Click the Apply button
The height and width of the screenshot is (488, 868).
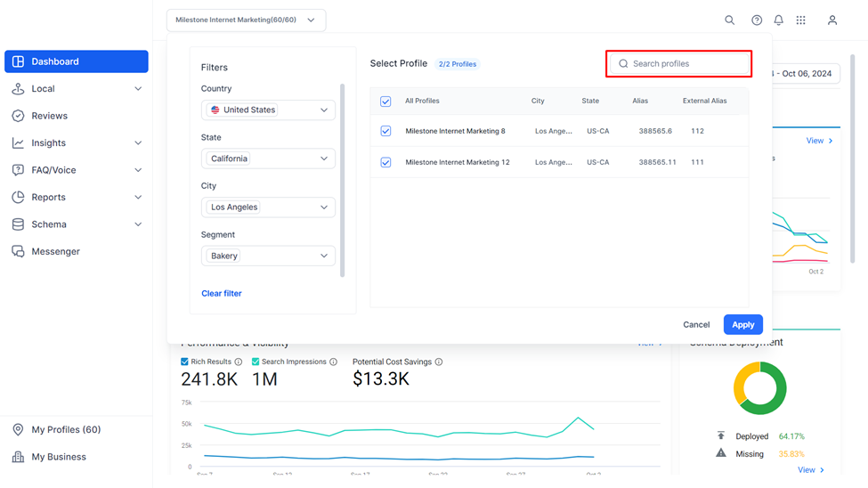(x=742, y=325)
